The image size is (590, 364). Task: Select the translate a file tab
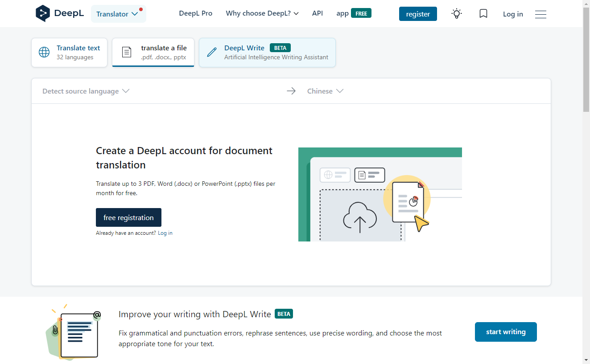point(153,53)
